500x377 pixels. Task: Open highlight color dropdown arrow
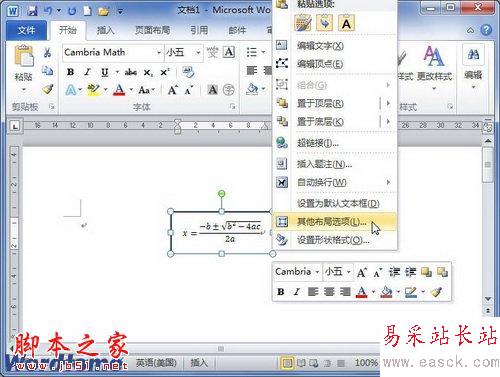106,90
